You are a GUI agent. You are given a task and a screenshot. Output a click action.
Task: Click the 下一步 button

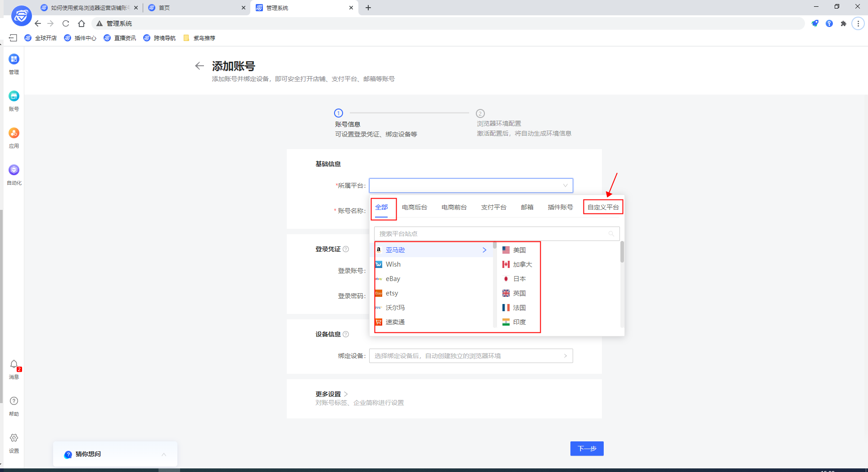[x=587, y=449]
